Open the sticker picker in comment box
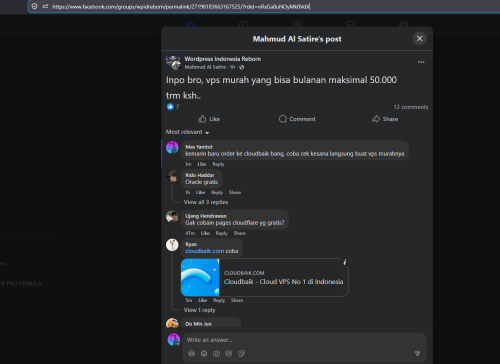The image size is (500, 364). [241, 354]
